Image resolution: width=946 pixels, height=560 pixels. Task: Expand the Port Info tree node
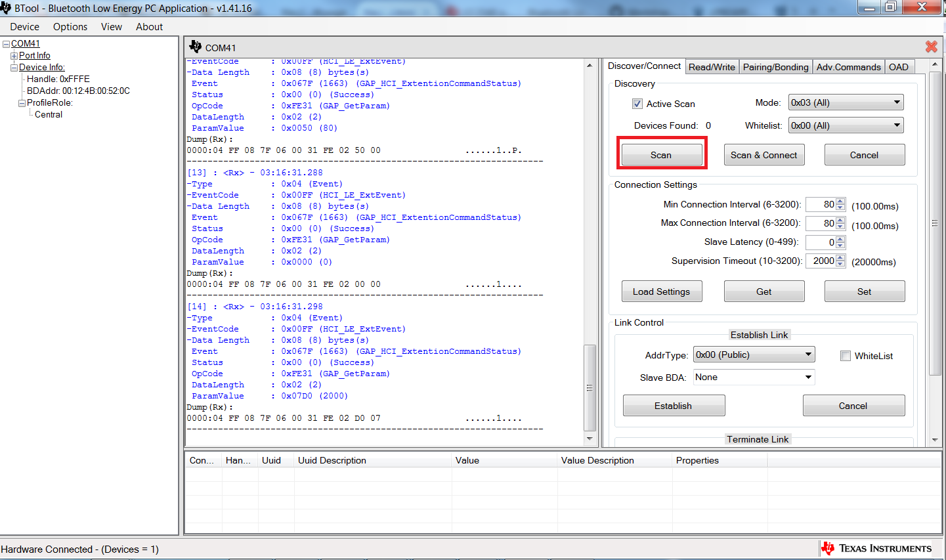(14, 56)
